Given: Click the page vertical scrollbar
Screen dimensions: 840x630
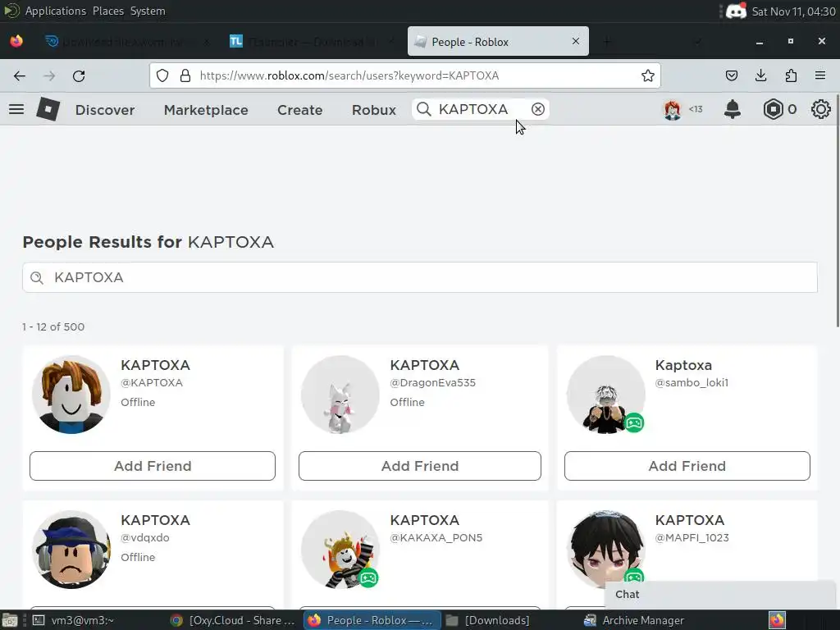Looking at the screenshot, I should click(838, 212).
